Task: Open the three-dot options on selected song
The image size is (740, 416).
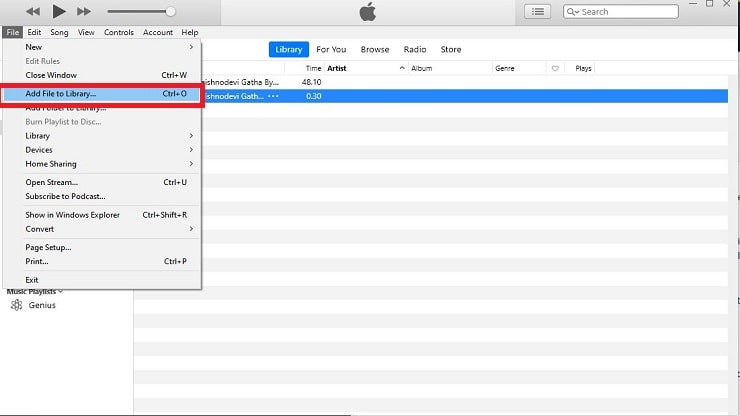Action: pyautogui.click(x=273, y=96)
